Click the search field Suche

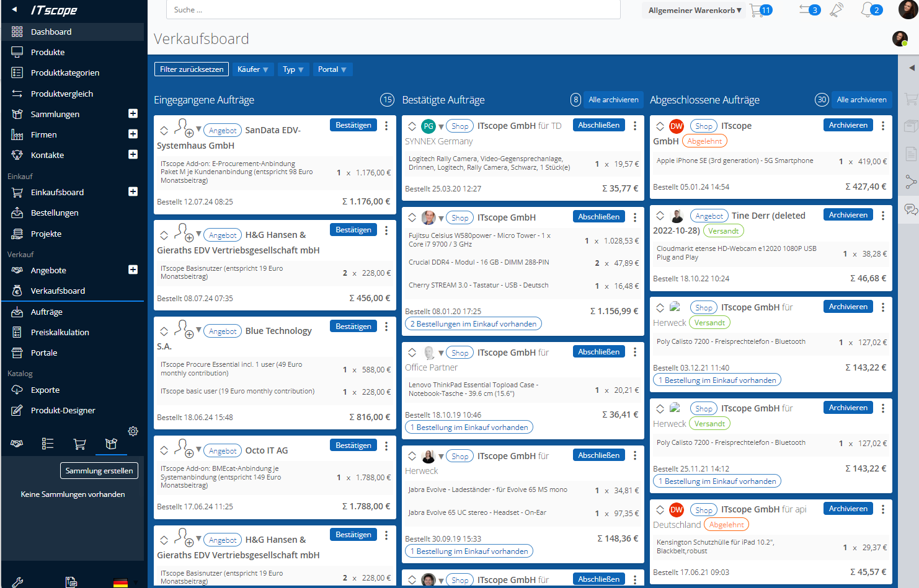pyautogui.click(x=393, y=9)
